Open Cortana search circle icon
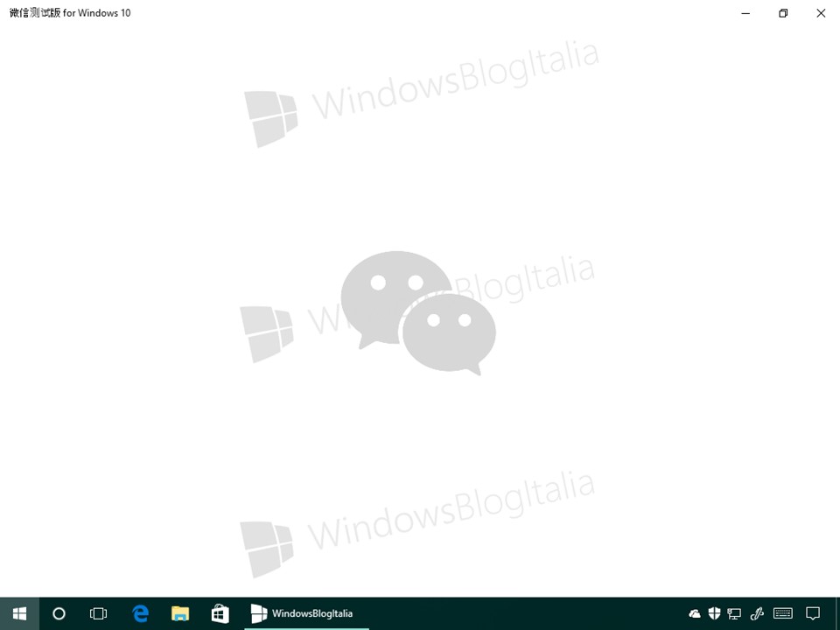 (x=59, y=613)
